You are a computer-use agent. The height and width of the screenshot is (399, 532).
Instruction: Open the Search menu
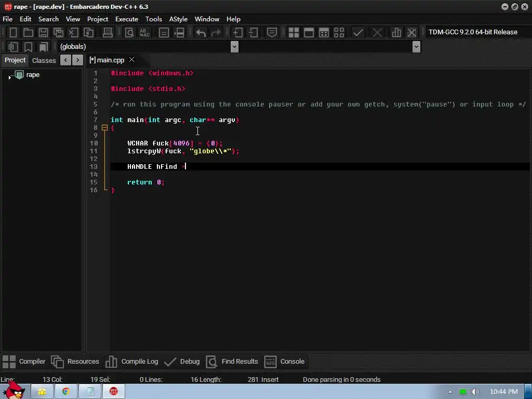point(48,19)
